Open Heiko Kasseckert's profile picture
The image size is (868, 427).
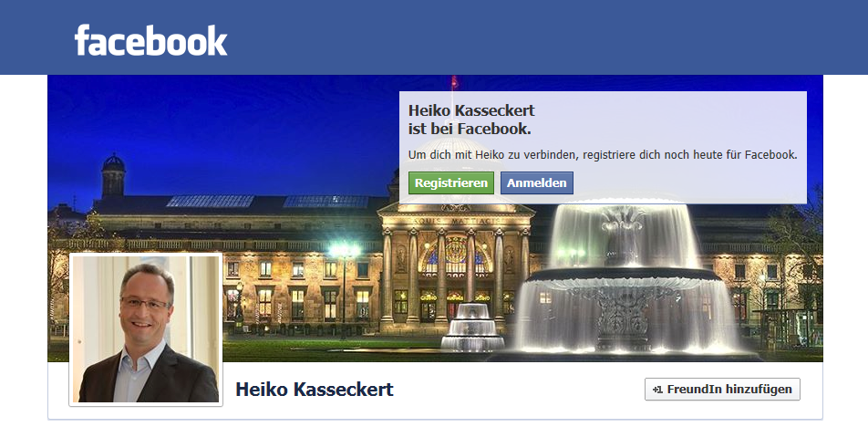point(146,329)
